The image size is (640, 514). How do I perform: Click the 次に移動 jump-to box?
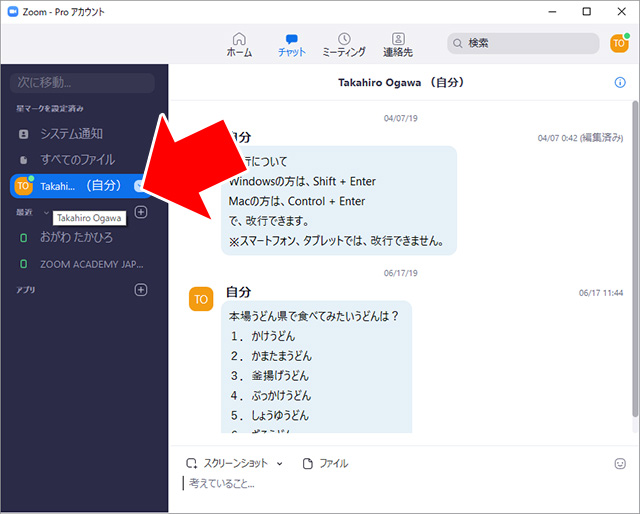click(84, 82)
